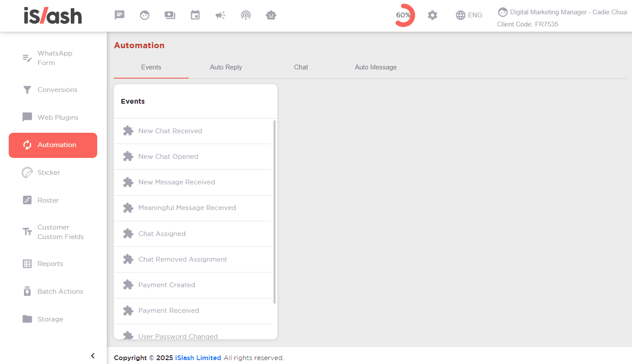Click the Digital Marketing Manager profile name
Viewport: 632px width, 364px height.
pyautogui.click(x=568, y=12)
